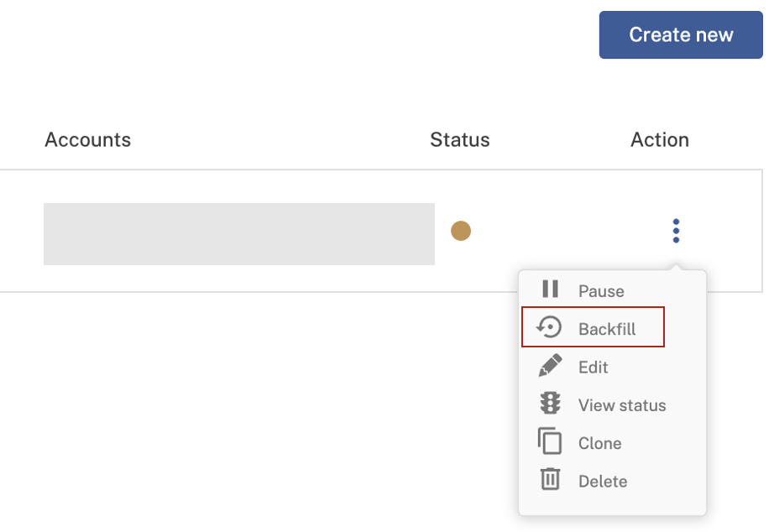Click the trash can icon beside Delete
The height and width of the screenshot is (532, 774).
tap(551, 480)
